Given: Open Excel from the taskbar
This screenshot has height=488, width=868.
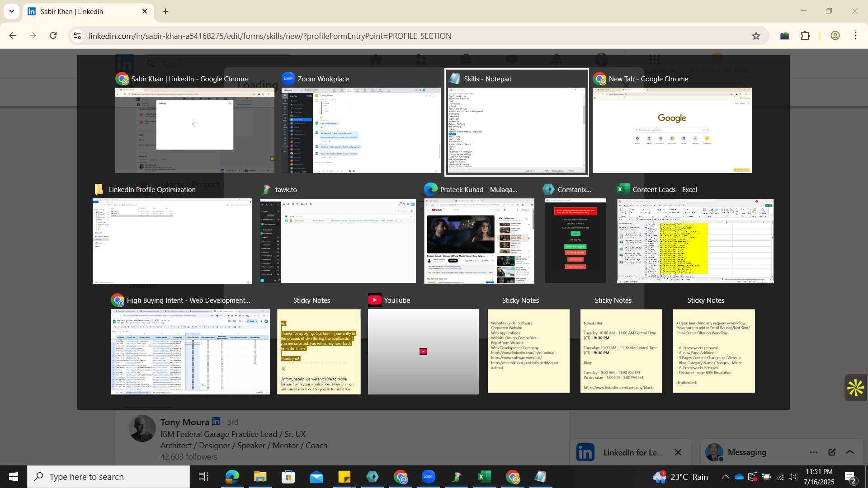Looking at the screenshot, I should [x=484, y=477].
